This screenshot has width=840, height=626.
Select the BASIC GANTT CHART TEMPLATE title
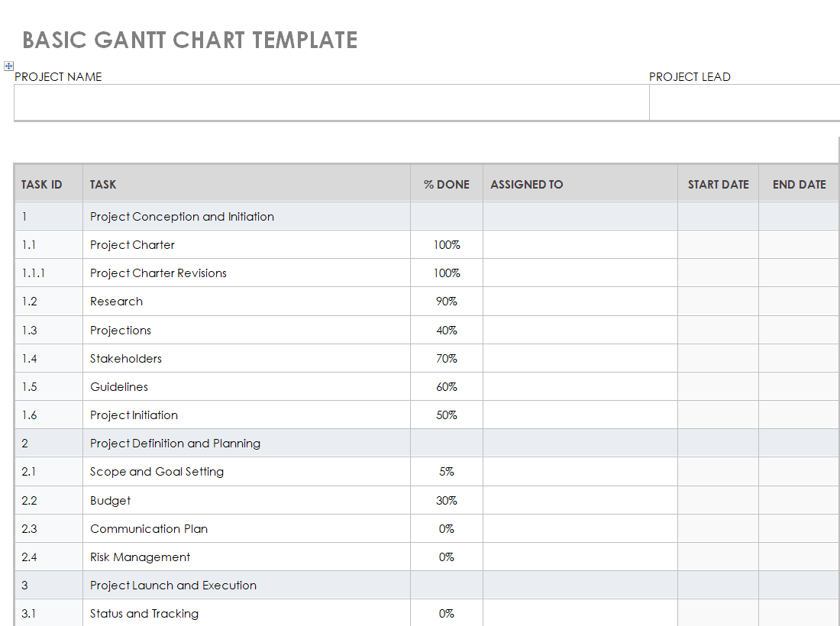(189, 40)
